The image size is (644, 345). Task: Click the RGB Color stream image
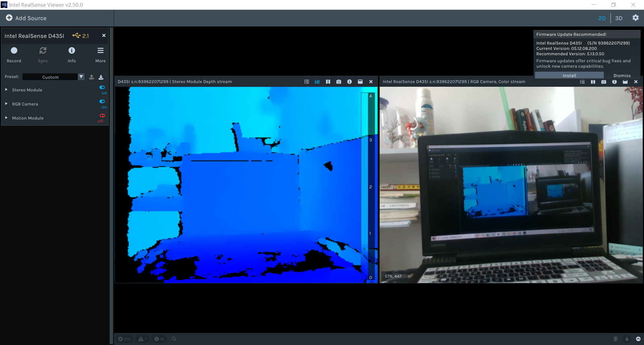[511, 185]
